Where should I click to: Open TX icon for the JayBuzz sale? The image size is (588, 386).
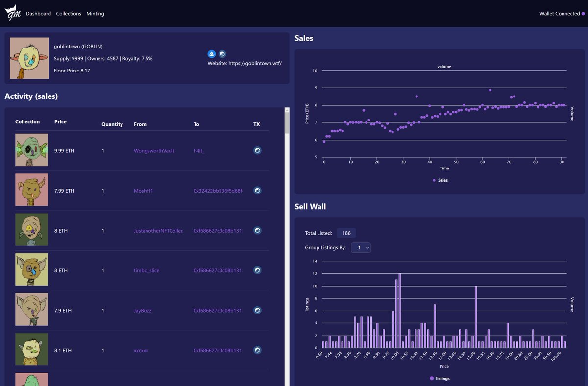click(x=257, y=310)
